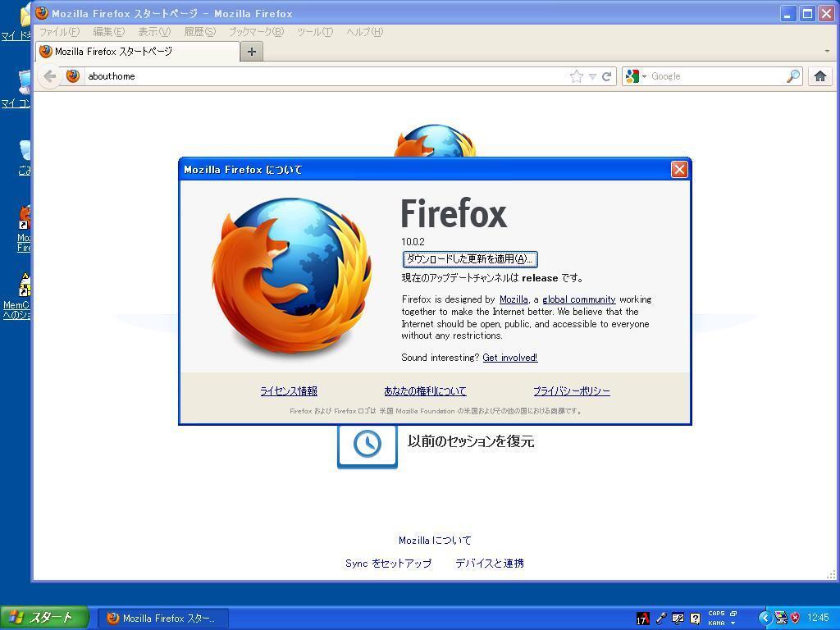The image size is (840, 630).
Task: Open the address bar history dropdown arrow
Action: pos(592,76)
